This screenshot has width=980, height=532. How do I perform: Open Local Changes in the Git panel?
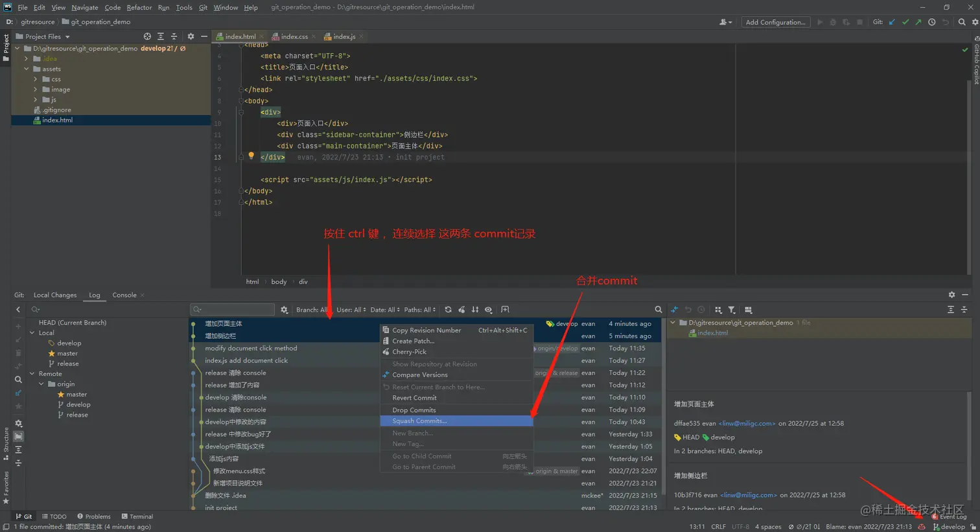(54, 295)
